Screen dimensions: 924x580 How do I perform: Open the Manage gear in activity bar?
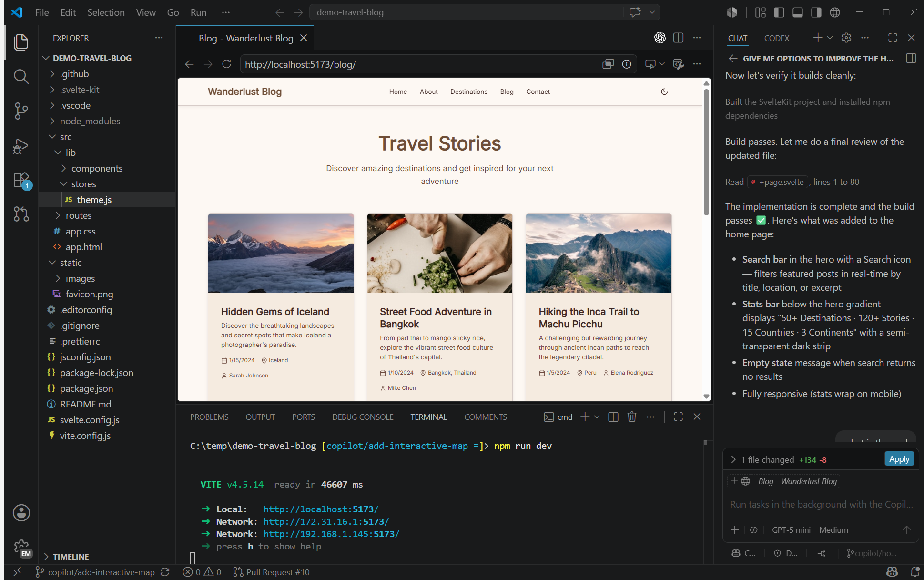click(x=21, y=548)
